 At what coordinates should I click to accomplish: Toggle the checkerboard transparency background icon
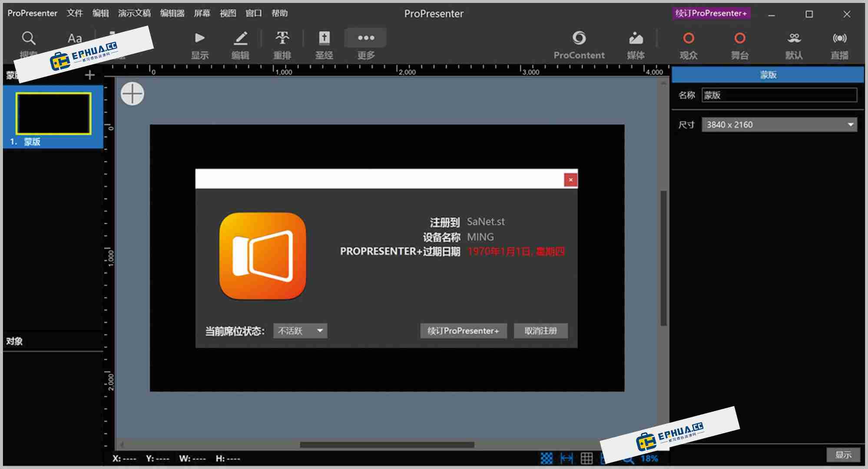tap(547, 458)
